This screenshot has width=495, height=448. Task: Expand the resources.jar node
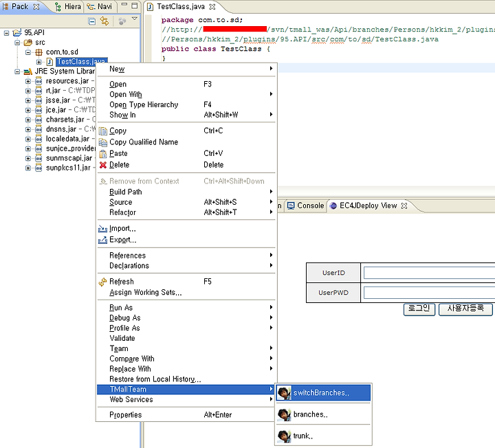click(x=28, y=81)
